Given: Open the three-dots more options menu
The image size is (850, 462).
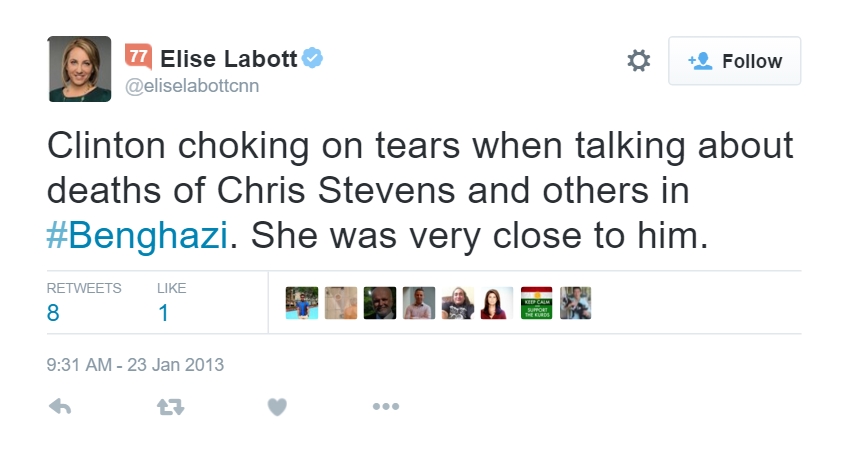Looking at the screenshot, I should (386, 407).
